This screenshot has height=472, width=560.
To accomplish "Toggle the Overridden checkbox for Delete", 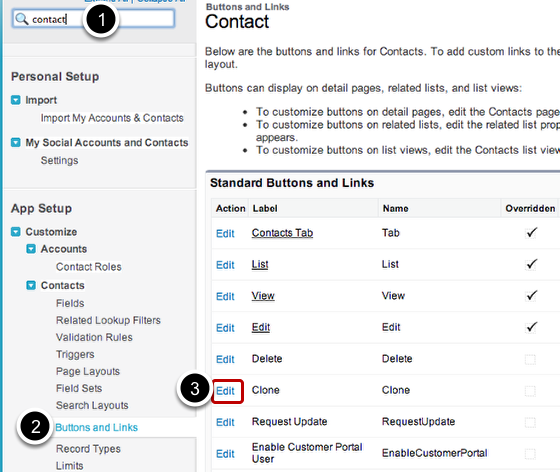I will click(x=530, y=359).
